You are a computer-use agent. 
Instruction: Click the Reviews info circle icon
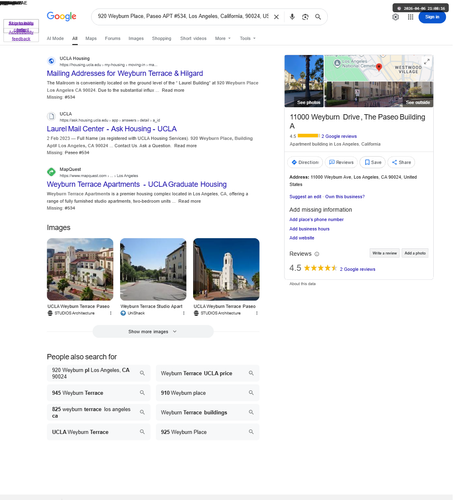(317, 254)
